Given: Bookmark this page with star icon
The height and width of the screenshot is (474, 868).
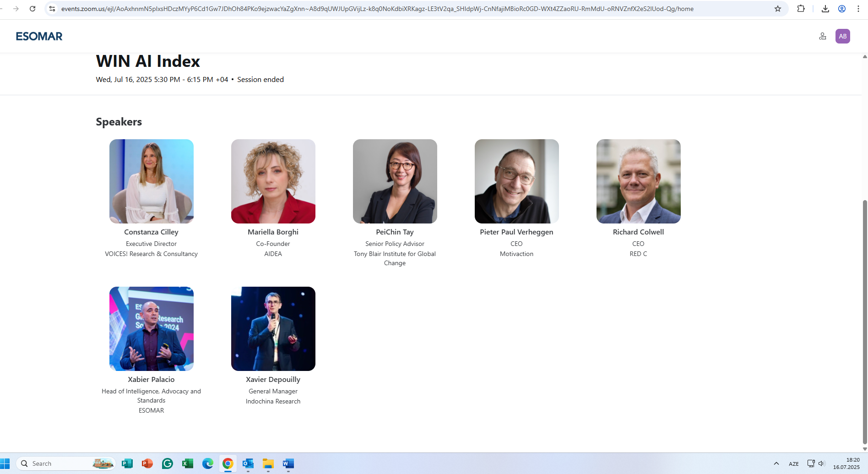Looking at the screenshot, I should point(777,9).
